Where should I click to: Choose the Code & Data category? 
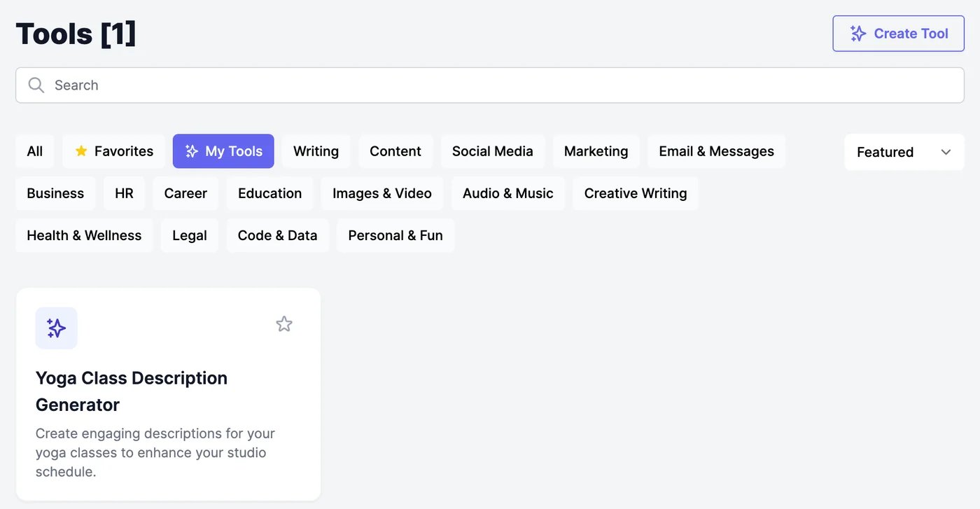(277, 235)
